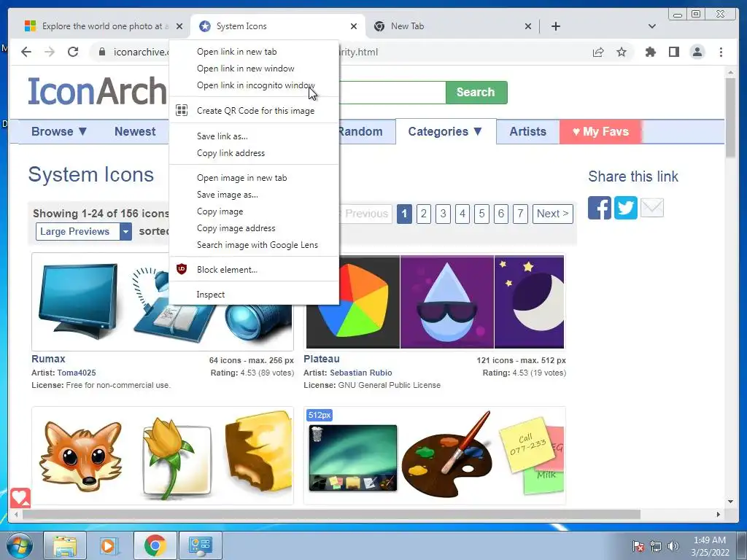Share this link on Facebook
The width and height of the screenshot is (747, 560).
600,208
